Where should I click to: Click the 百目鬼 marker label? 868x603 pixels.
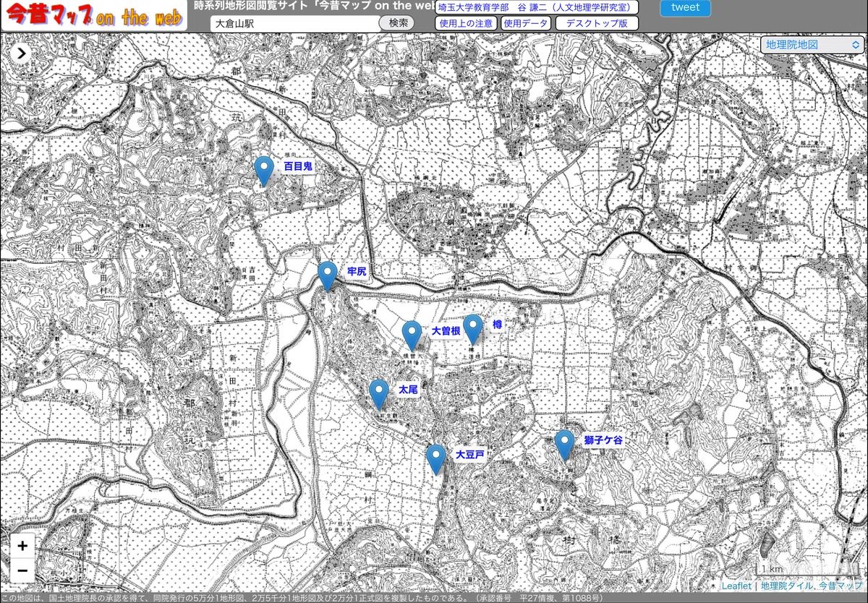point(297,166)
